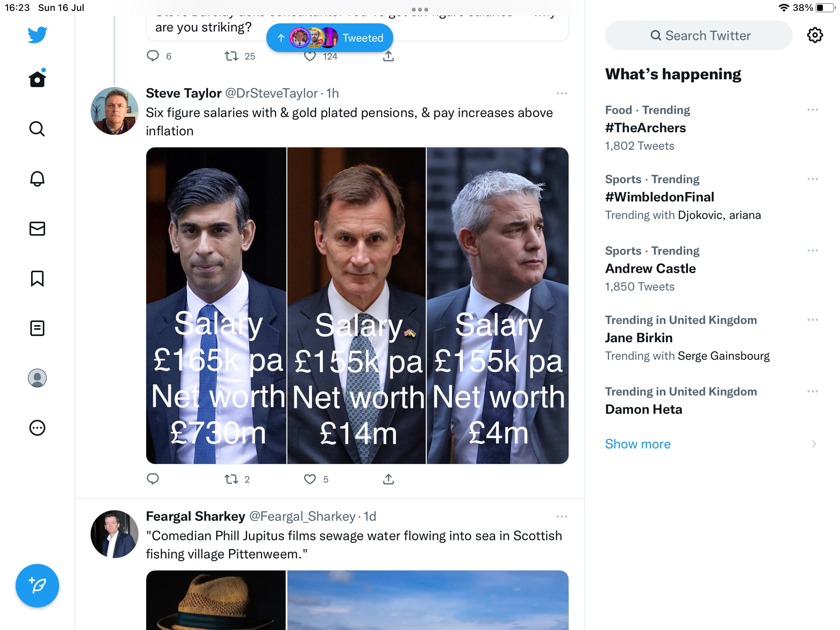
Task: Open the More circle menu in sidebar
Action: click(x=37, y=428)
